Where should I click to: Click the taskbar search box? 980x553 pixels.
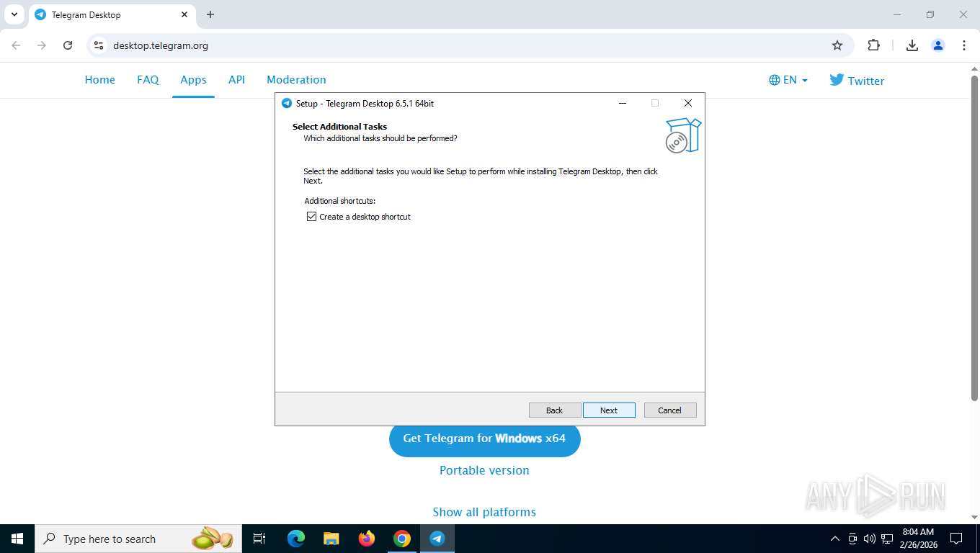point(138,539)
